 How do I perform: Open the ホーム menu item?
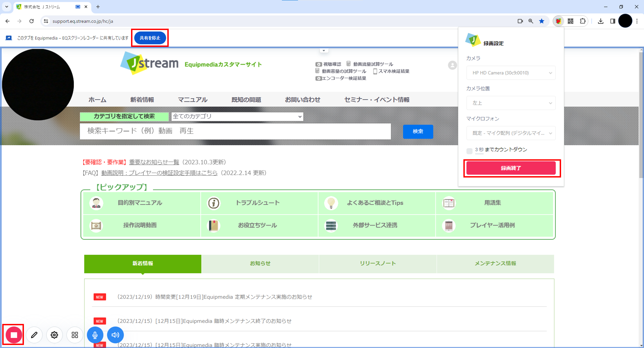coord(97,100)
